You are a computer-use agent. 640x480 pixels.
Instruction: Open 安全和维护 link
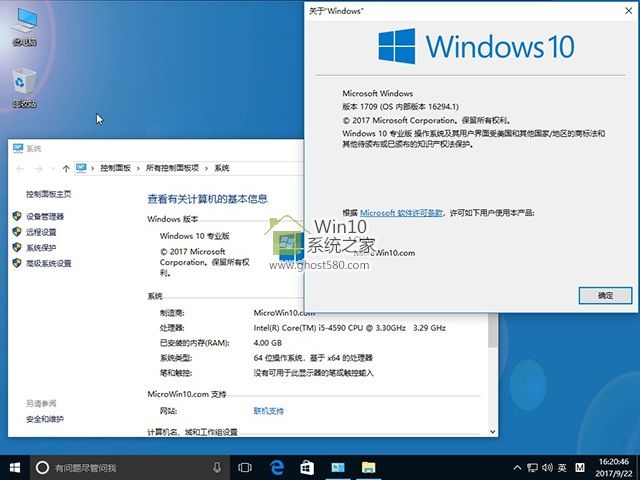tap(45, 419)
